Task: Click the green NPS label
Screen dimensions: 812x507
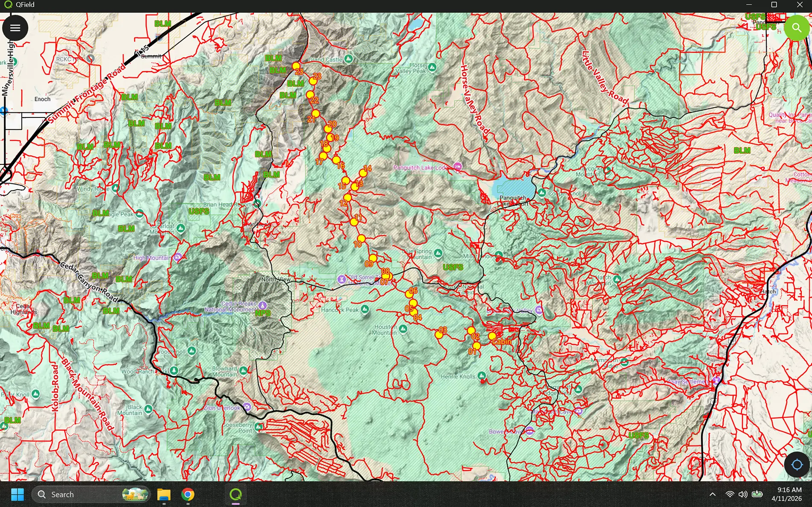Action: pos(263,313)
